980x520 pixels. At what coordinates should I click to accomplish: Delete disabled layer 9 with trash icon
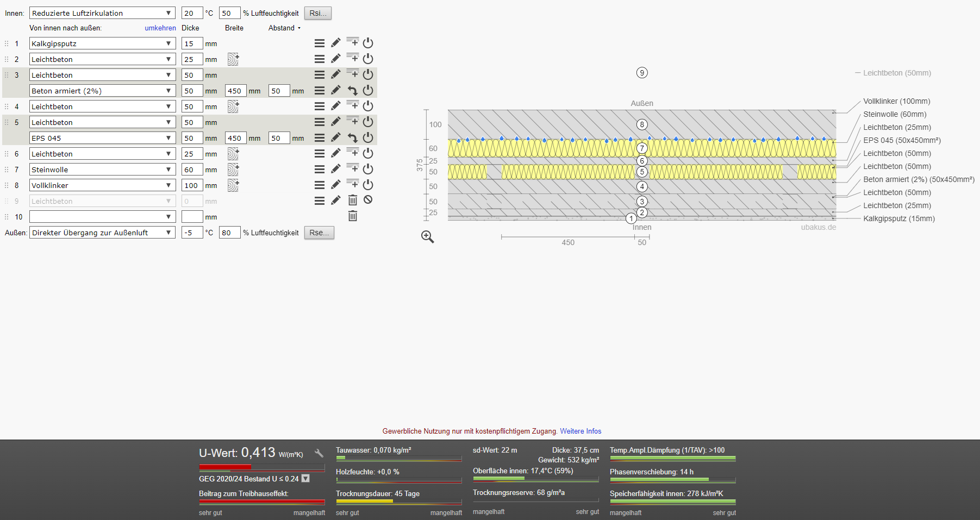(353, 201)
